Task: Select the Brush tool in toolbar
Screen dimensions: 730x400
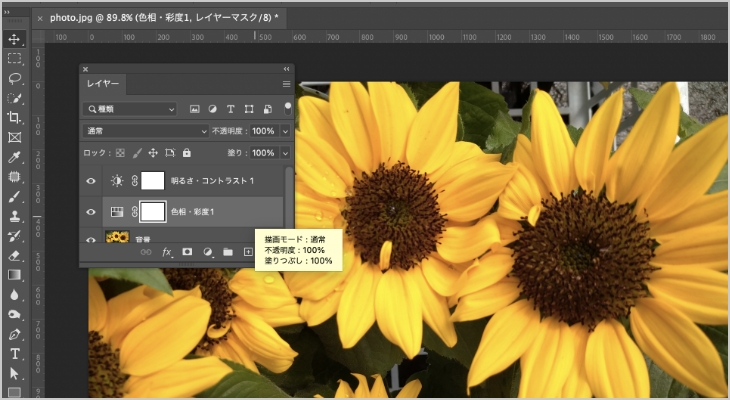Action: [x=14, y=197]
